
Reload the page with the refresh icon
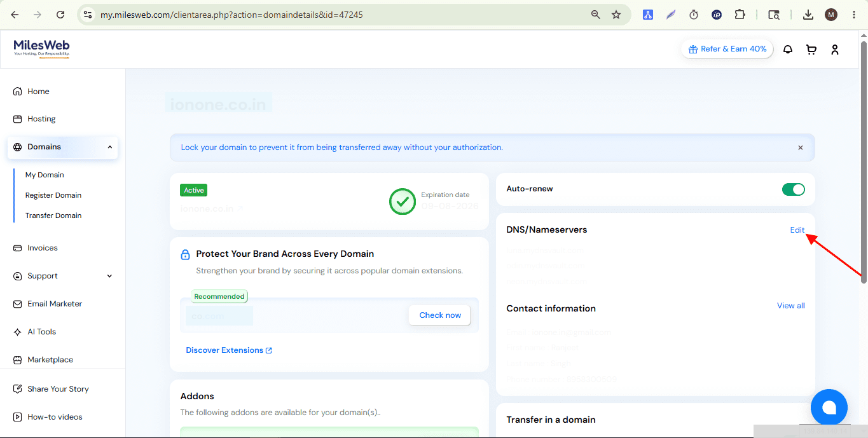click(60, 15)
